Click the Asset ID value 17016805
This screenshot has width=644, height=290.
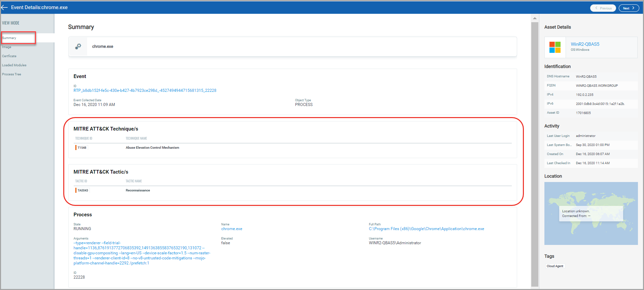[x=583, y=113]
